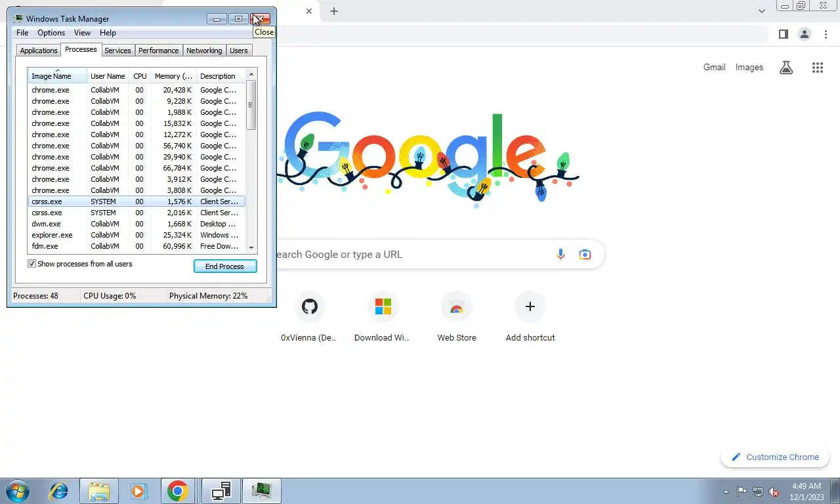Open Chrome tab search dropdown
The width and height of the screenshot is (840, 504).
tap(761, 11)
